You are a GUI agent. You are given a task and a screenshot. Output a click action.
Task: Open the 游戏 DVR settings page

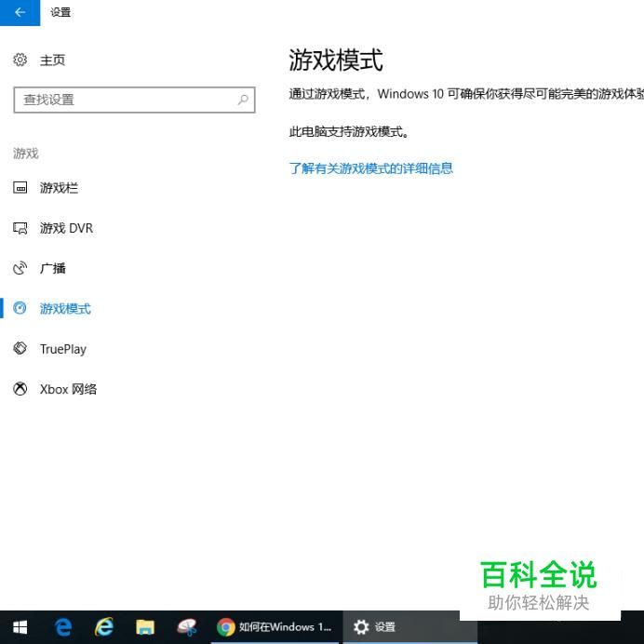click(66, 228)
